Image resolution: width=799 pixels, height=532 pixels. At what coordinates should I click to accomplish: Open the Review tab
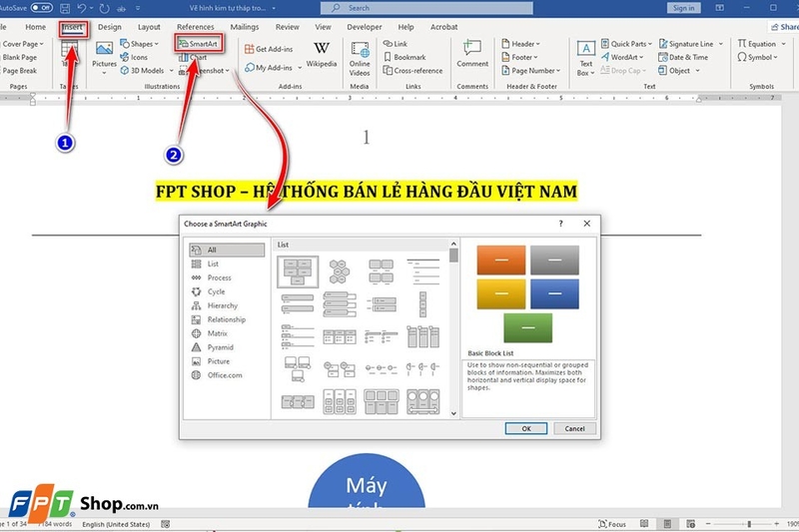288,27
